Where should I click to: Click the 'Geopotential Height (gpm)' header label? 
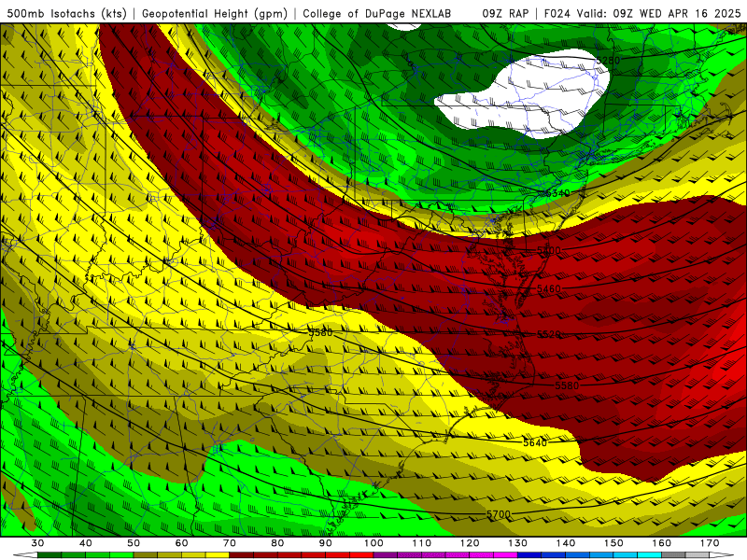tap(215, 14)
